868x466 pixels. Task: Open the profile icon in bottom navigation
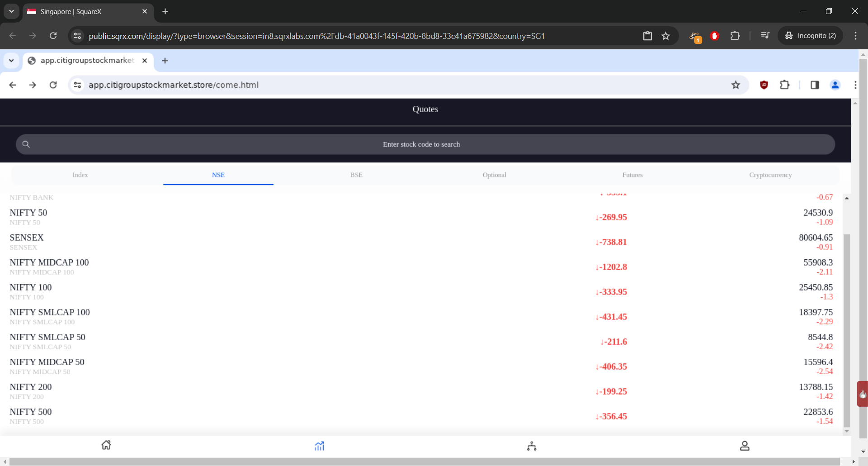coord(745,446)
